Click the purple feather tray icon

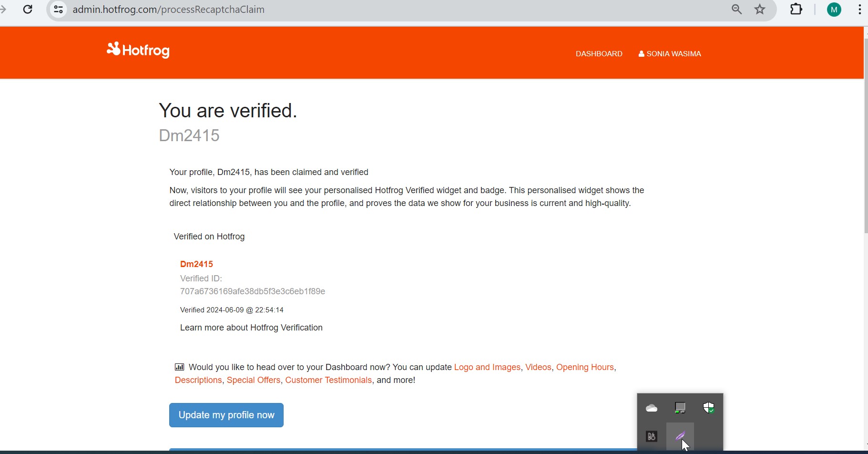680,436
